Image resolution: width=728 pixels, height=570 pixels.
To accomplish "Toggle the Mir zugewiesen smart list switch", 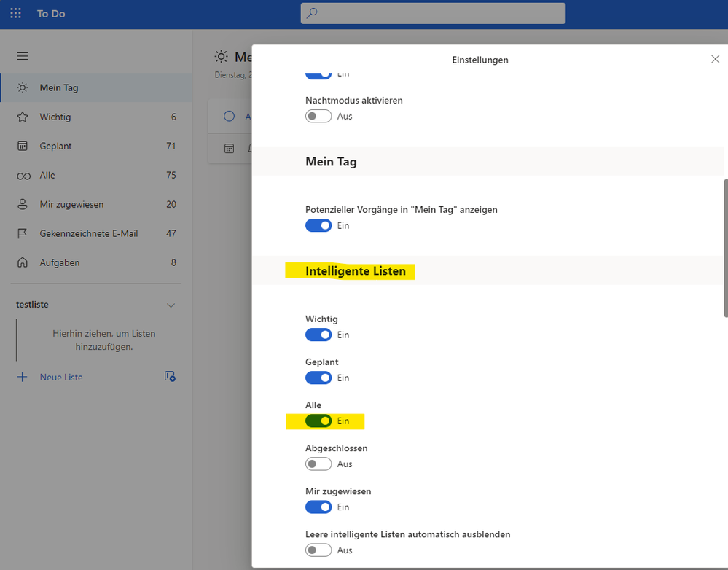I will 318,507.
